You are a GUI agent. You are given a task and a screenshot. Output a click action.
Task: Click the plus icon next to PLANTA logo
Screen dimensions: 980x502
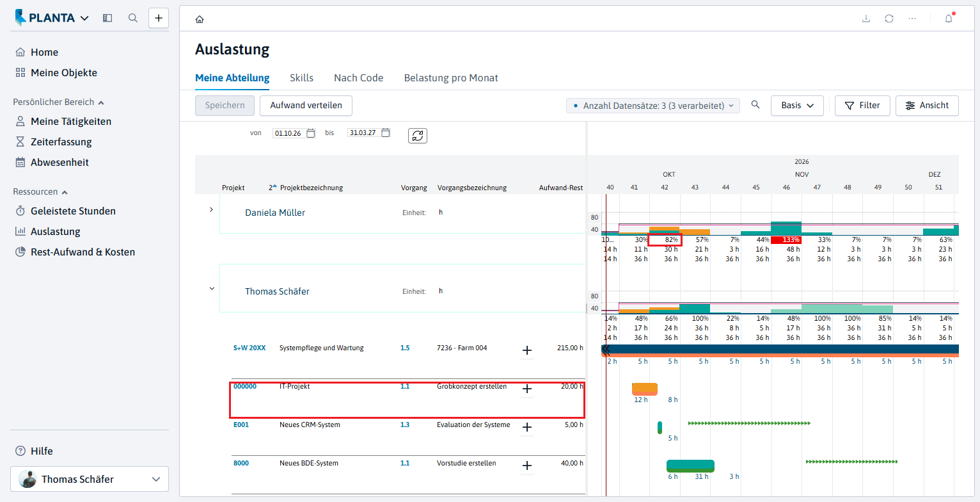coord(159,18)
